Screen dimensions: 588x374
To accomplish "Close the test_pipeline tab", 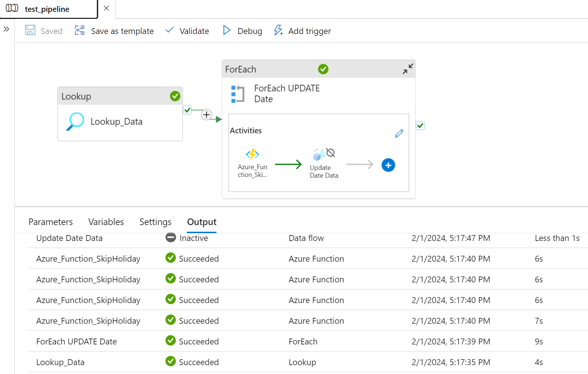I will click(106, 8).
